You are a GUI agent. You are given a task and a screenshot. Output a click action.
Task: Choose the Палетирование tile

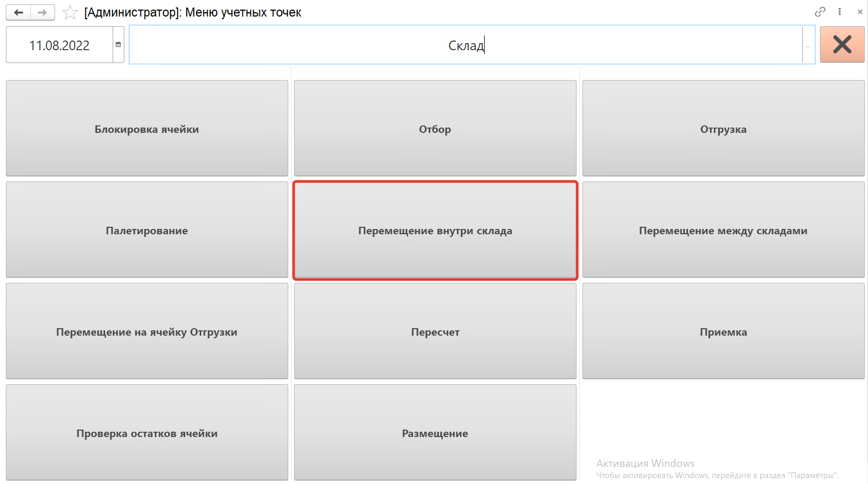coord(147,230)
